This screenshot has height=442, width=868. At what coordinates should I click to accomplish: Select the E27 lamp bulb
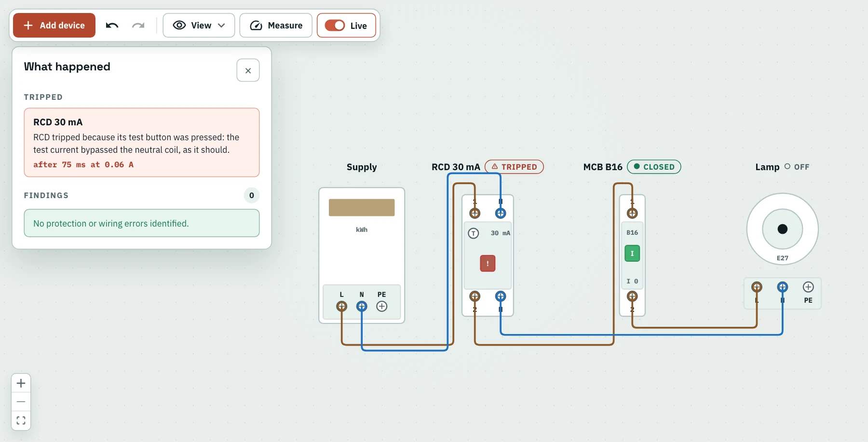coord(783,229)
